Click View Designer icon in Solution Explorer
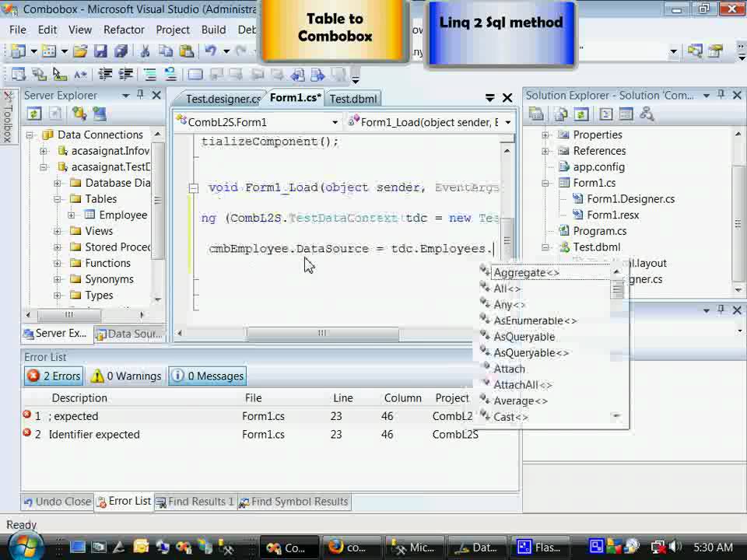Screen dimensions: 747x560 (x=626, y=114)
